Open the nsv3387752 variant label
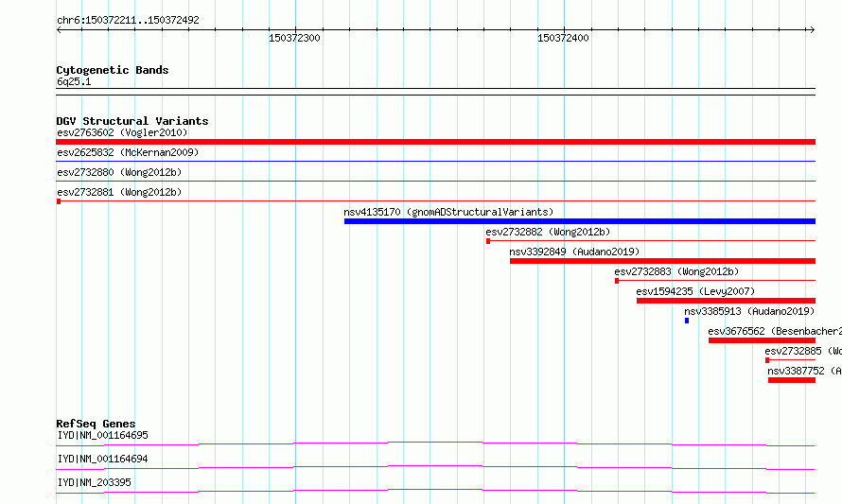Image resolution: width=842 pixels, height=504 pixels. coord(804,371)
